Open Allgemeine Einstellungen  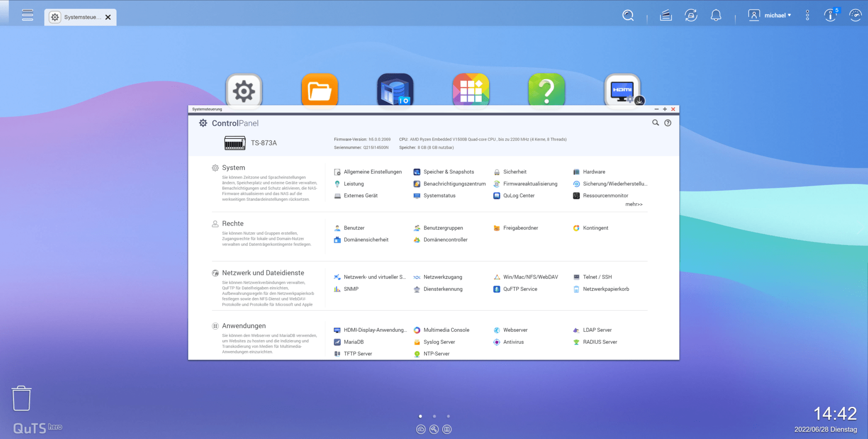pyautogui.click(x=373, y=172)
